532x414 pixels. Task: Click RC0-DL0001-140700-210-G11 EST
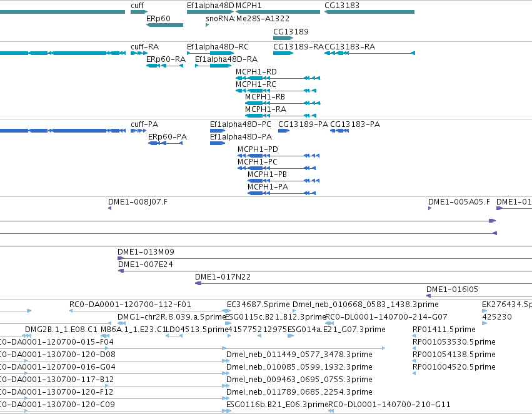click(x=331, y=411)
